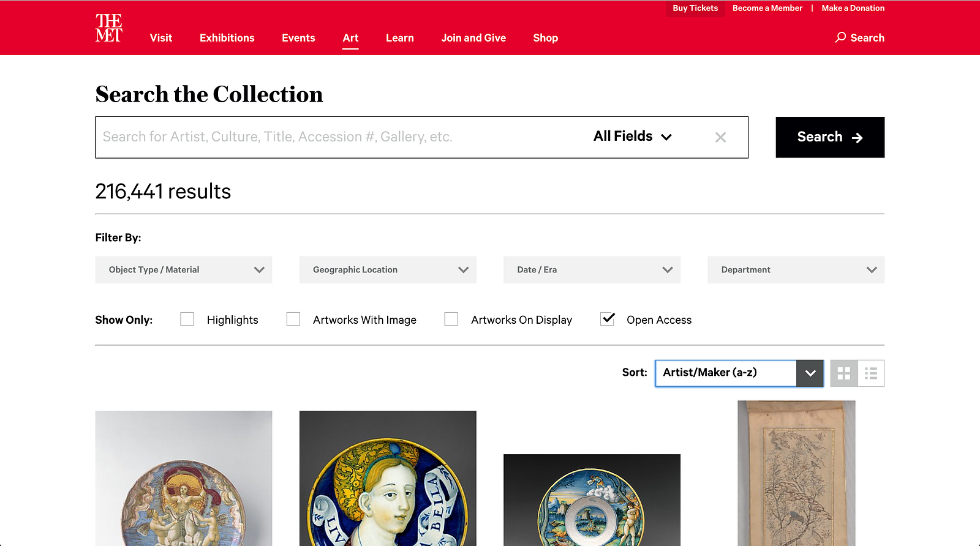
Task: Expand Geographic Location filter
Action: tap(388, 270)
